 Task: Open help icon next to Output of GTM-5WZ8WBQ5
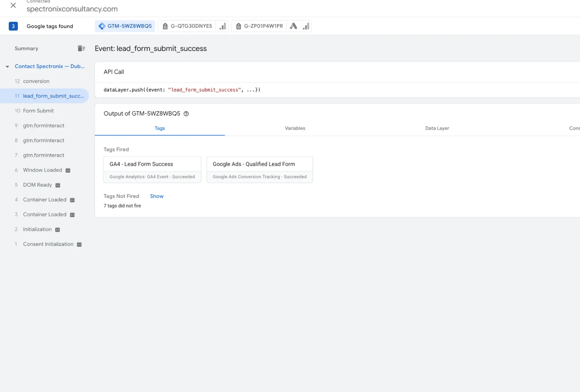tap(186, 114)
